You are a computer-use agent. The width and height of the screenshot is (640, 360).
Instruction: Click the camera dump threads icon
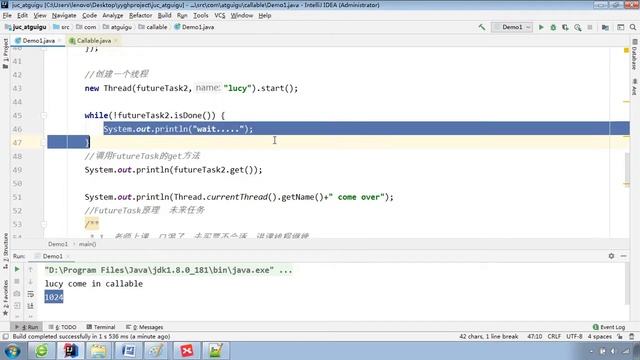17,293
